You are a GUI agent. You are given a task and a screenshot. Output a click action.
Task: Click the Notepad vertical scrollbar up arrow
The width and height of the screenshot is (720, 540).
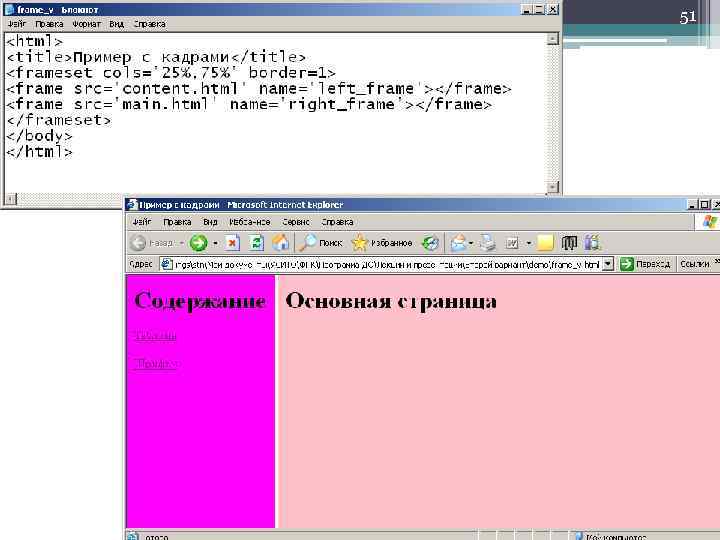point(553,39)
